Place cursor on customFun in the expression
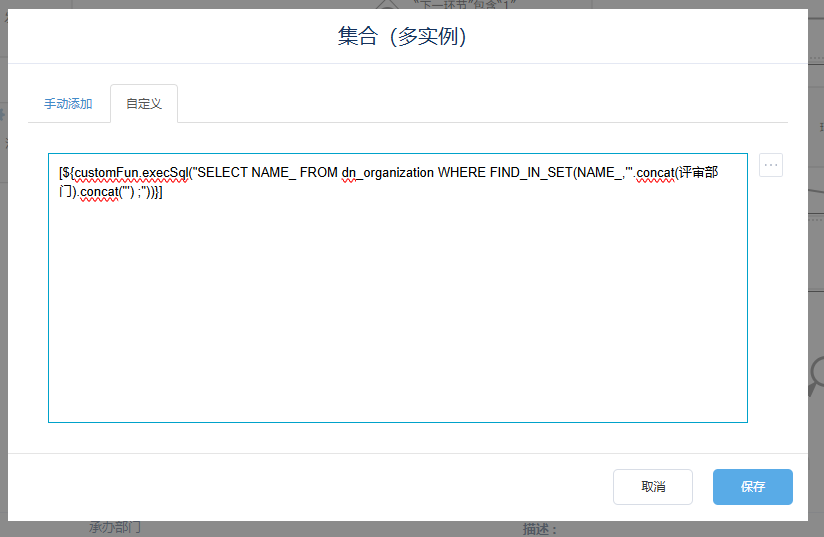 (x=107, y=172)
